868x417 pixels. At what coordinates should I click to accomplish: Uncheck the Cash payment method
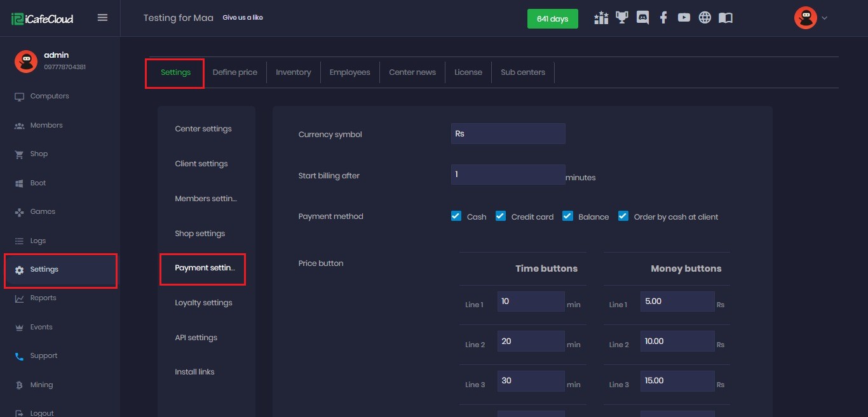[x=456, y=216]
